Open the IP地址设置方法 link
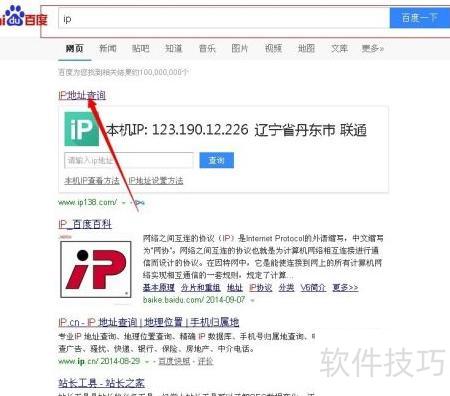 pyautogui.click(x=156, y=181)
